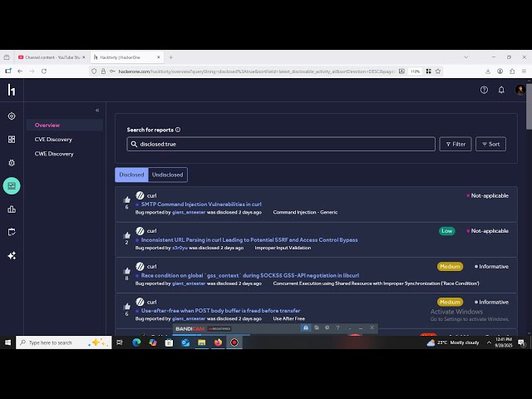Screen dimensions: 532x399
Task: Switch to the Disclosed tab
Action: [x=131, y=175]
